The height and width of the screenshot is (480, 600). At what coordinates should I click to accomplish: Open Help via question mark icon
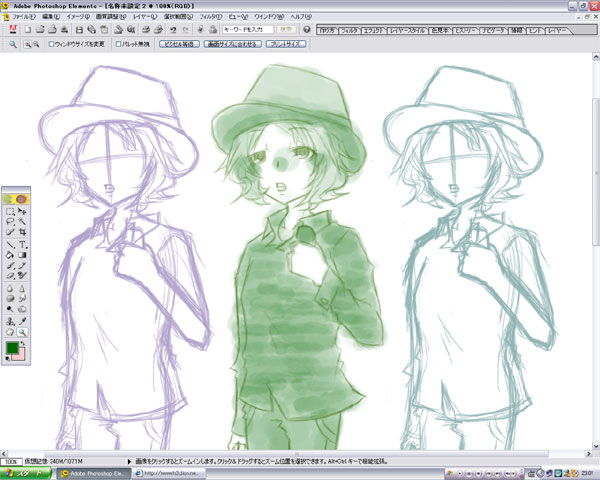pyautogui.click(x=307, y=29)
